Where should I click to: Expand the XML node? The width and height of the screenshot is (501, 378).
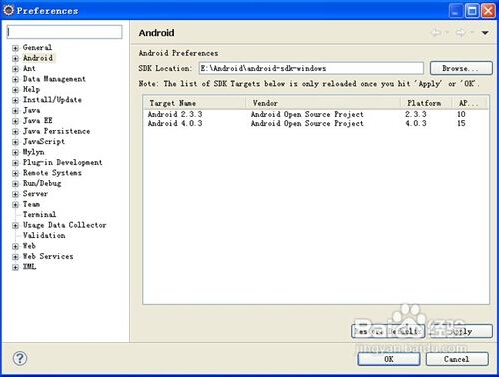15,267
